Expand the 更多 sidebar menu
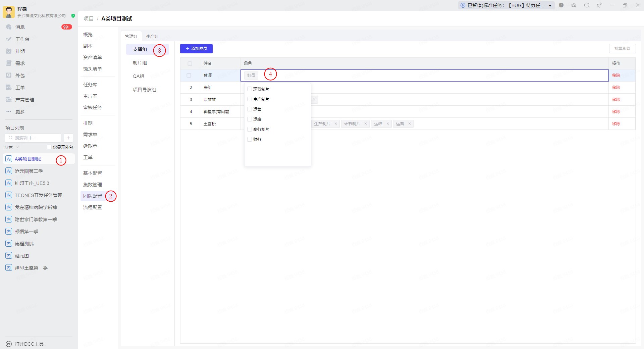Screen dimensions: 644x349 click(9, 112)
